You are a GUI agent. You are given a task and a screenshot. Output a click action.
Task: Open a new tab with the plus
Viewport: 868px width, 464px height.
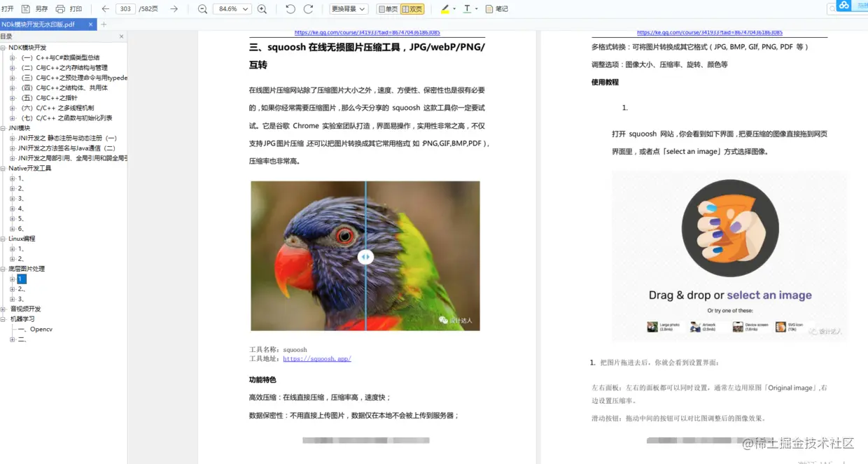(104, 24)
